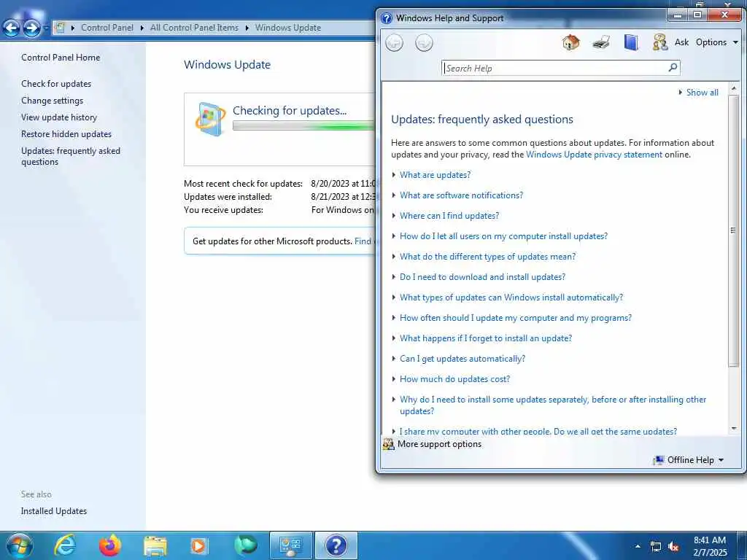Screen dimensions: 747x560
Task: Expand 'Where can I find updates?'
Action: coord(449,216)
